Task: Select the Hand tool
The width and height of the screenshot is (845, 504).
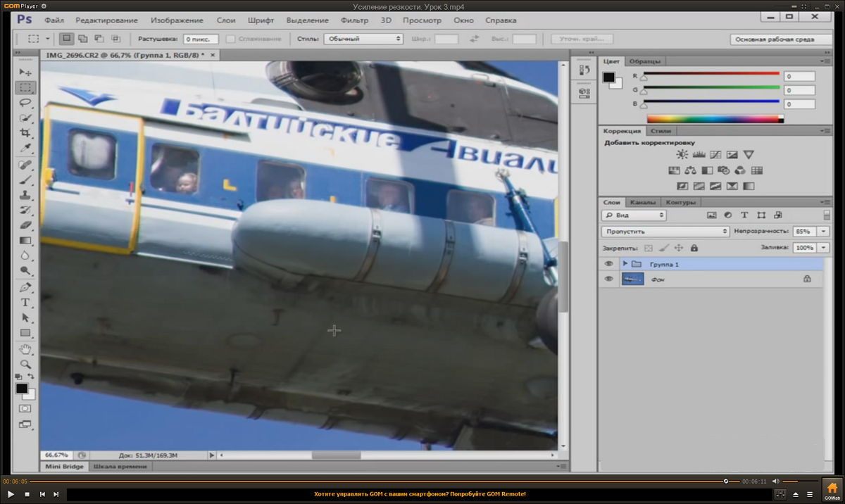Action: pyautogui.click(x=25, y=349)
